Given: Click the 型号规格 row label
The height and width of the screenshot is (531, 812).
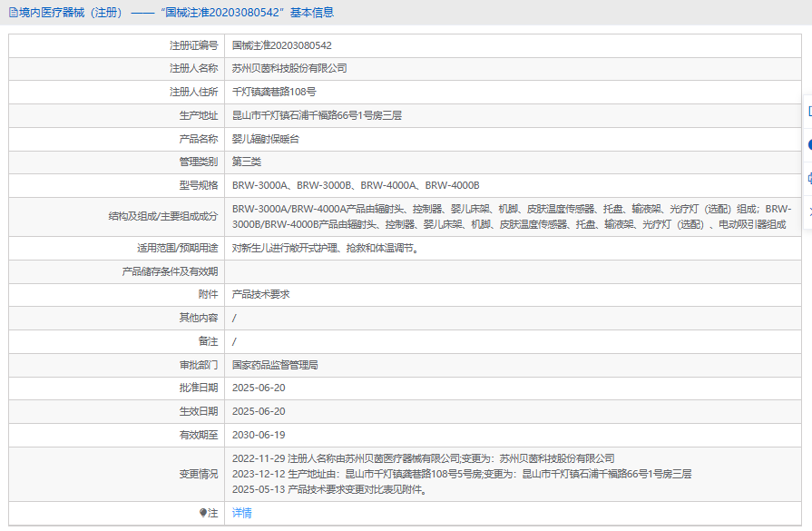Looking at the screenshot, I should tap(199, 185).
